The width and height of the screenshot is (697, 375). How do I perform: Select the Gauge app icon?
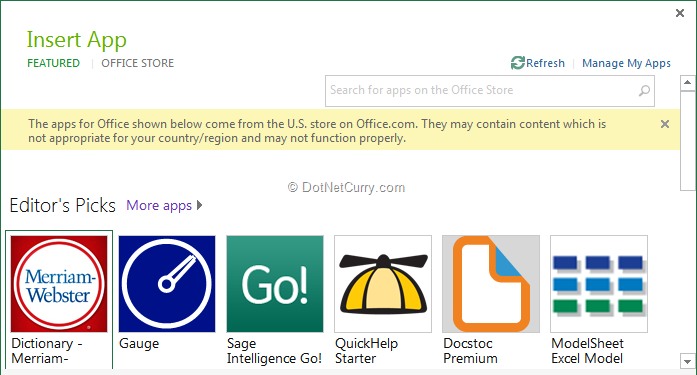click(167, 283)
